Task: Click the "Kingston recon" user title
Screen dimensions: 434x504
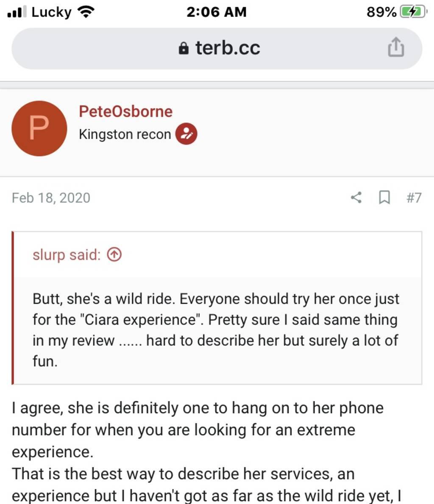Action: click(125, 134)
